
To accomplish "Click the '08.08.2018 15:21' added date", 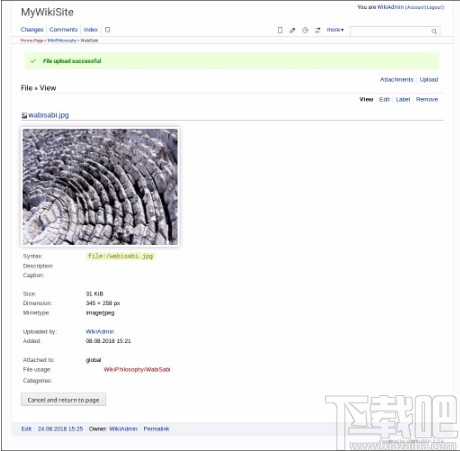I will tap(108, 341).
